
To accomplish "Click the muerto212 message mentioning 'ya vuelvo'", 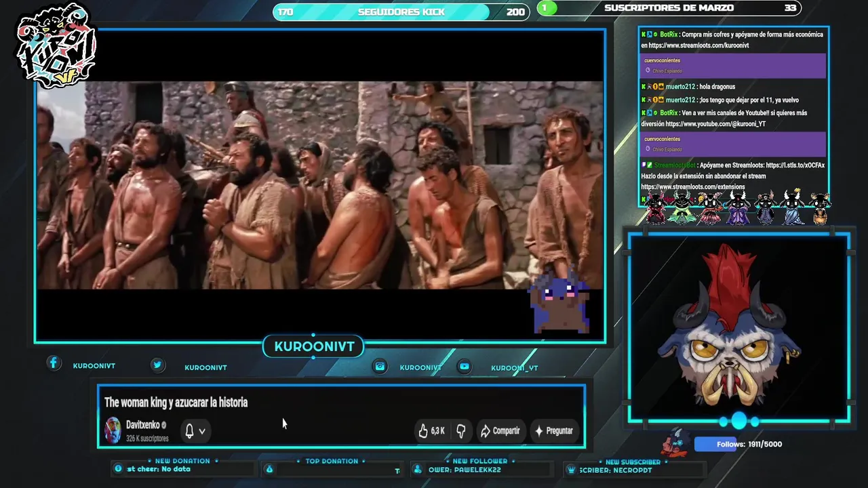I will pyautogui.click(x=720, y=100).
